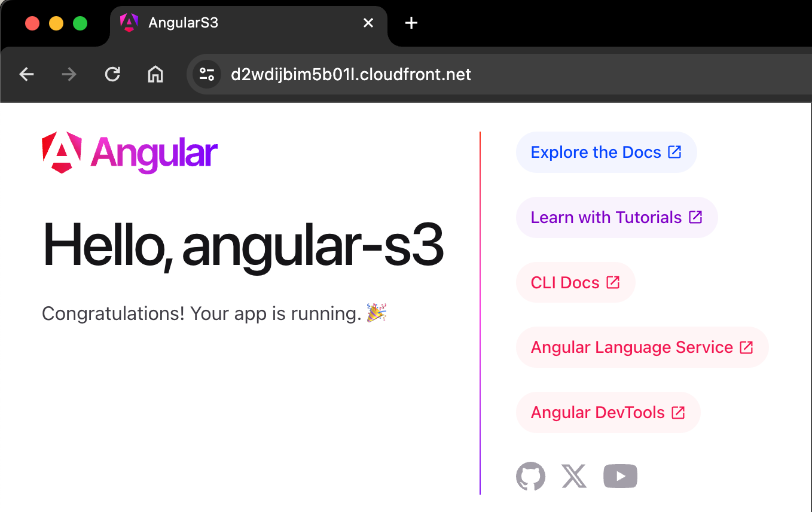The width and height of the screenshot is (812, 512).
Task: Click the Angular favicon in the tab
Action: tap(129, 23)
